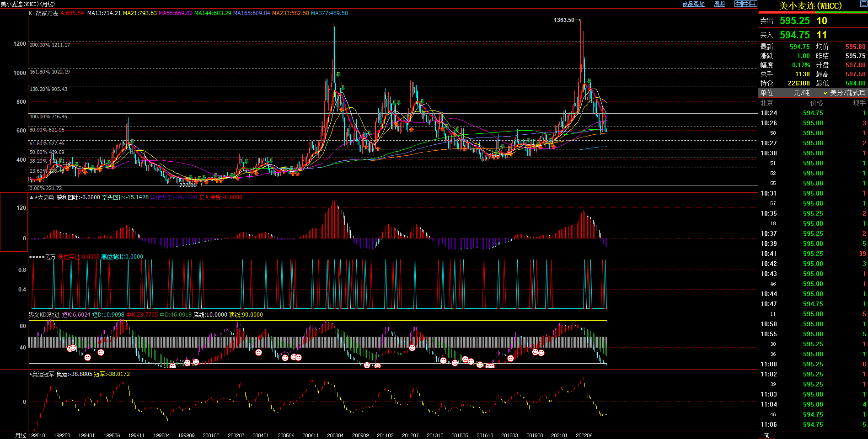Click the 月线 period label at bottom-left
Screen dimensions: 868x439
20,435
